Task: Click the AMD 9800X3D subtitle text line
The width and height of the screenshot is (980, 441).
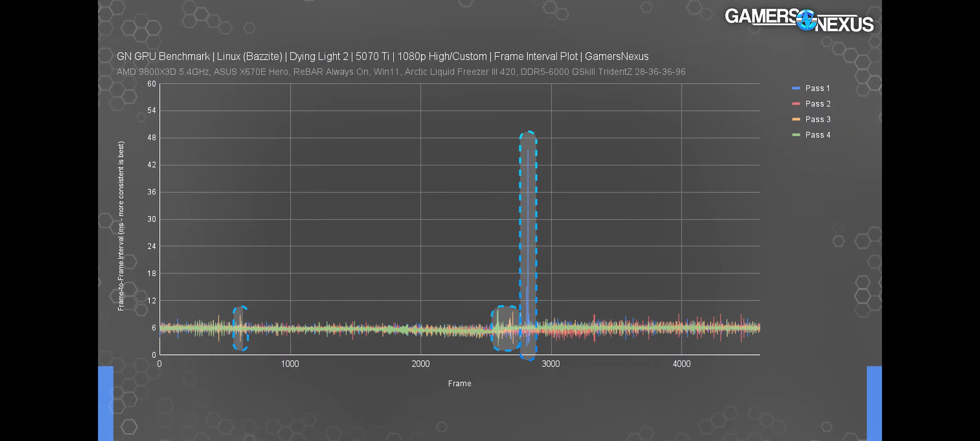Action: tap(401, 72)
